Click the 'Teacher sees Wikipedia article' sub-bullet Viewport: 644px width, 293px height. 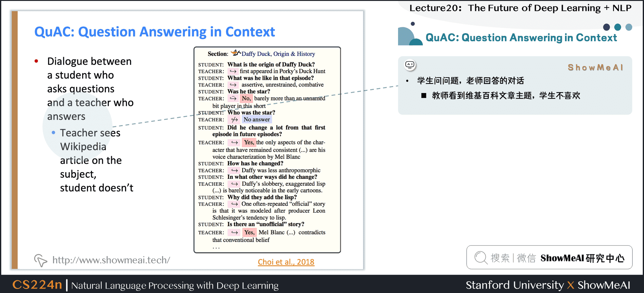(x=96, y=160)
